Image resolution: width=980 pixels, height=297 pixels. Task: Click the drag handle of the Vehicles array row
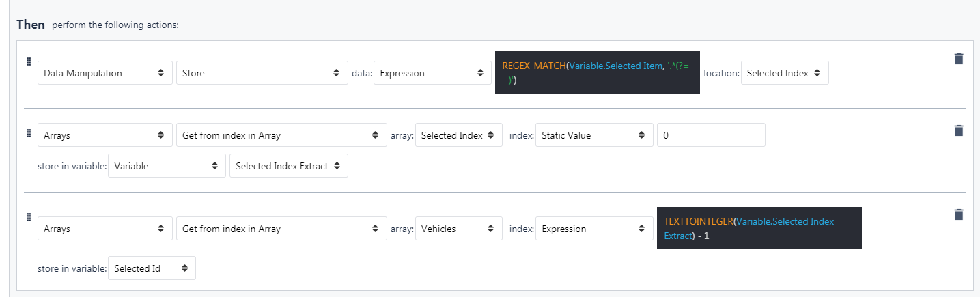(29, 217)
